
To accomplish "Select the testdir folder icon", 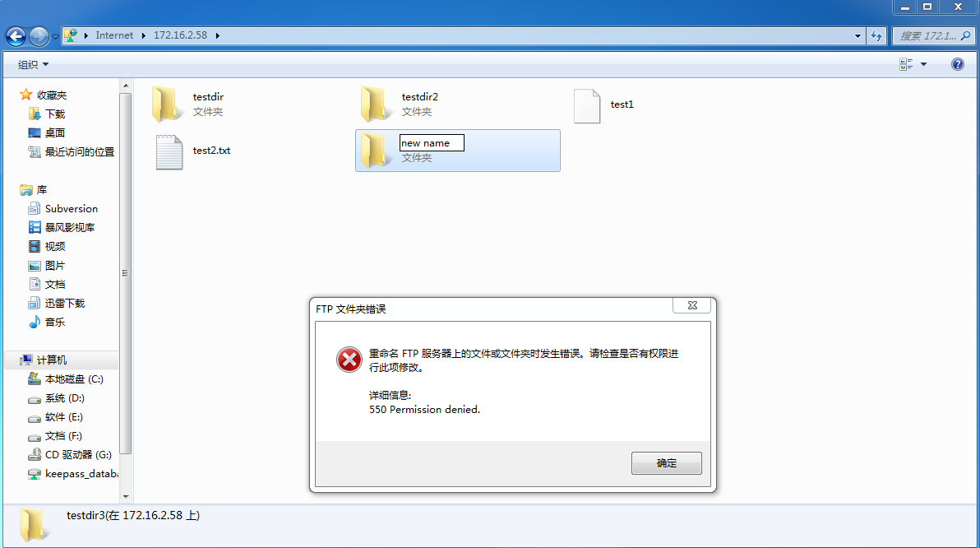I will pyautogui.click(x=165, y=104).
